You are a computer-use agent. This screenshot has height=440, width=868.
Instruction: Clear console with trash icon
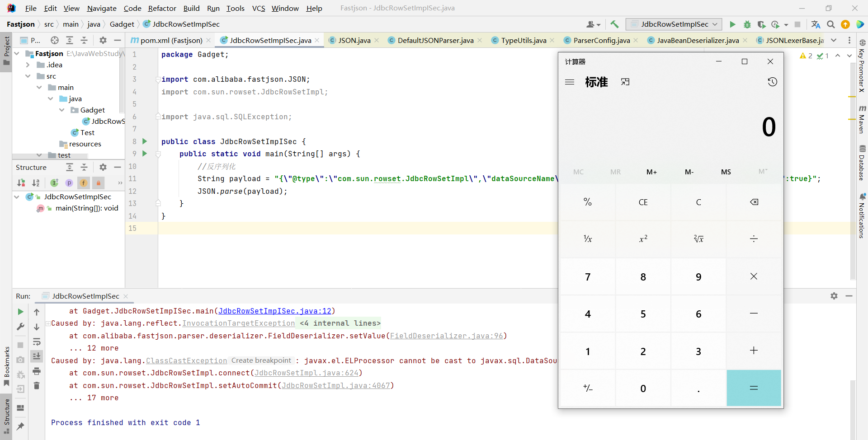click(x=37, y=385)
